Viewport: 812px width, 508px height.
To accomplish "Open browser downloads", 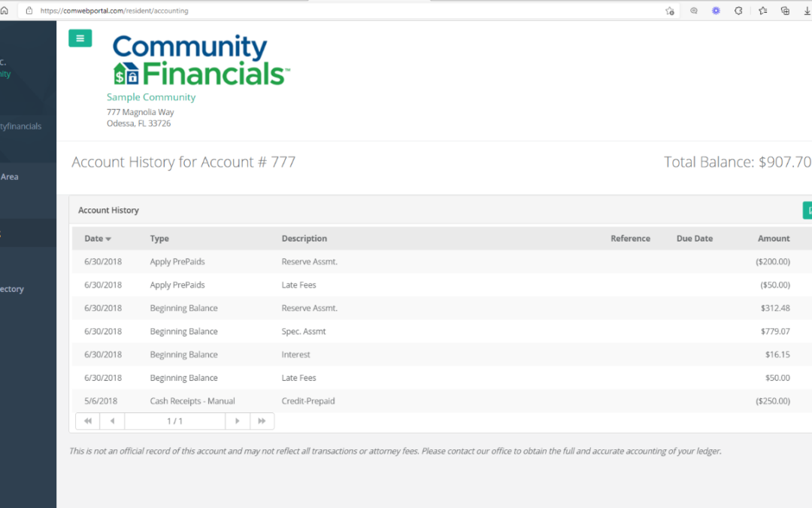I will tap(807, 11).
